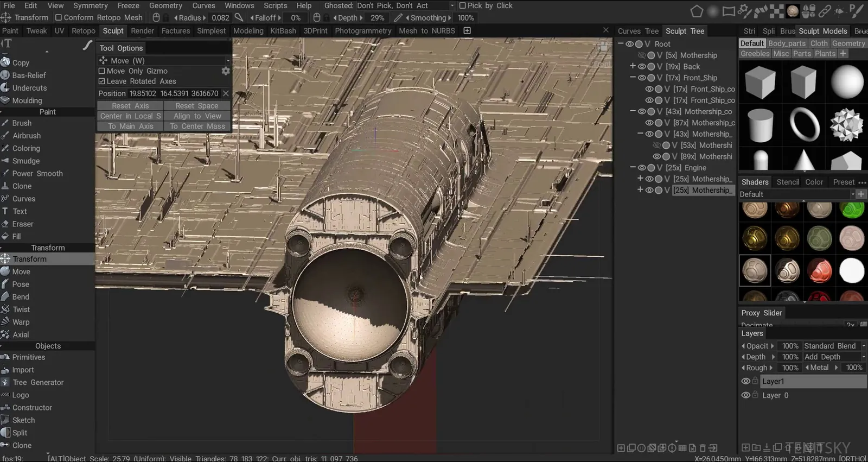Click the Reset Axis button
Viewport: 868px width, 462px height.
pyautogui.click(x=130, y=106)
